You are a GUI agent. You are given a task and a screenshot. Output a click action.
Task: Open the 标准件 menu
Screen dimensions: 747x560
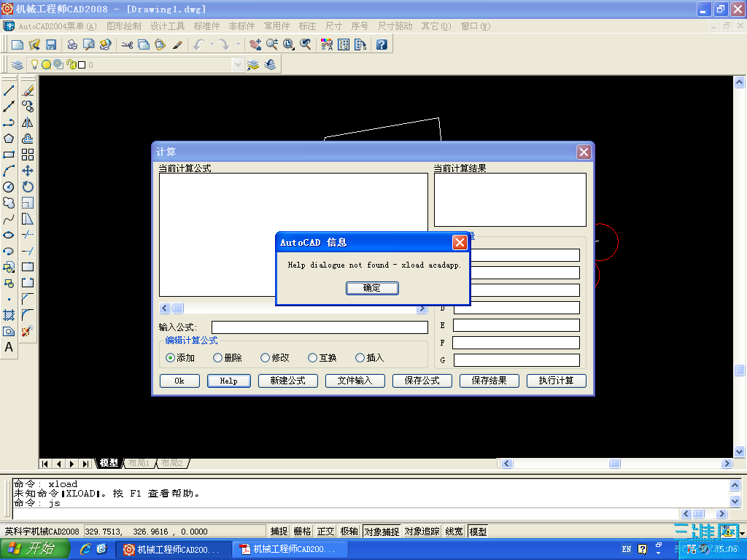click(x=206, y=26)
